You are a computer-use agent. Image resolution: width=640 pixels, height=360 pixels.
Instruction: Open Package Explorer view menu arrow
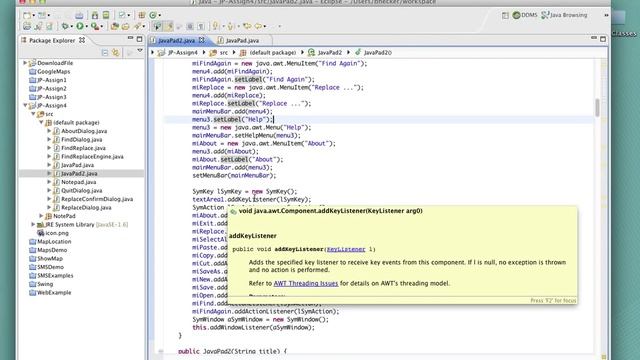(140, 51)
